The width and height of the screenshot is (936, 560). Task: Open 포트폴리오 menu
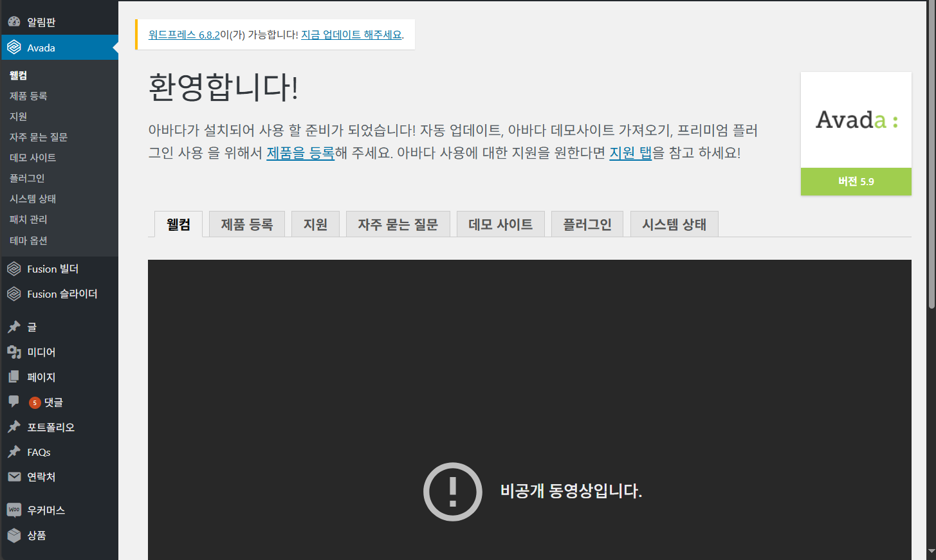click(x=59, y=427)
